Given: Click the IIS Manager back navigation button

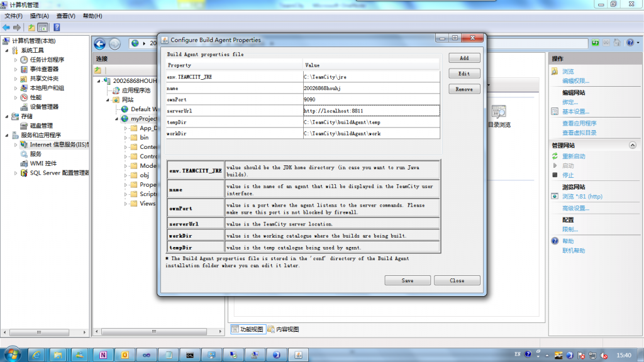Looking at the screenshot, I should pos(100,43).
